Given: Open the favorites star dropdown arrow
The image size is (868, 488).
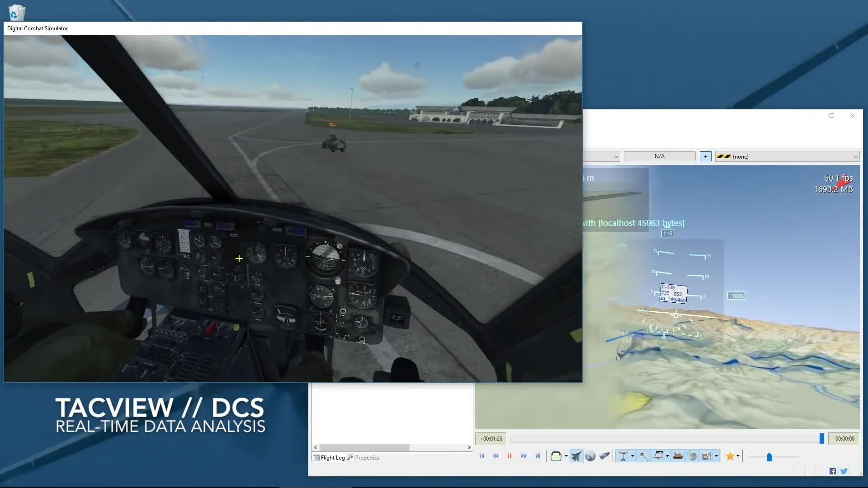Looking at the screenshot, I should tap(738, 456).
